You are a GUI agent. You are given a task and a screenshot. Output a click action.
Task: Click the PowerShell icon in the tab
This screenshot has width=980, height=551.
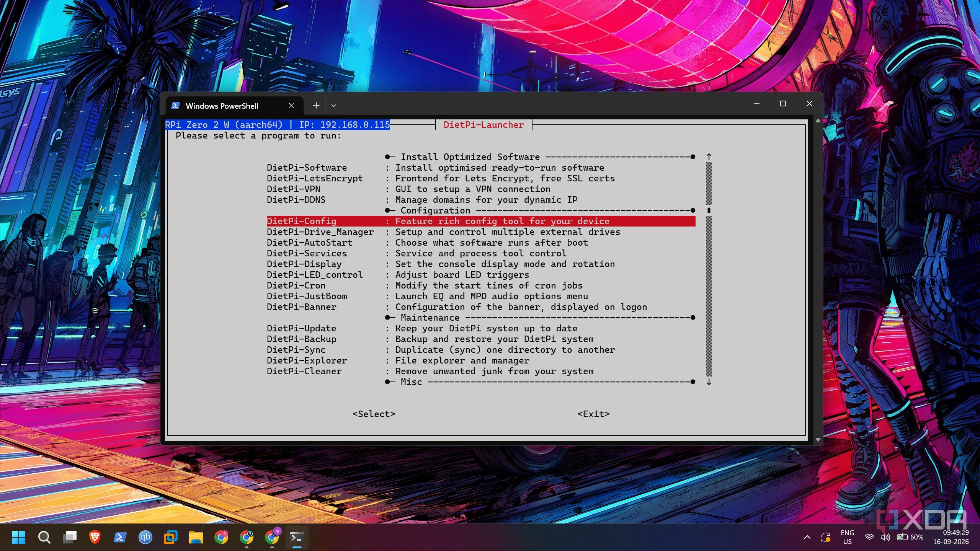coord(175,106)
